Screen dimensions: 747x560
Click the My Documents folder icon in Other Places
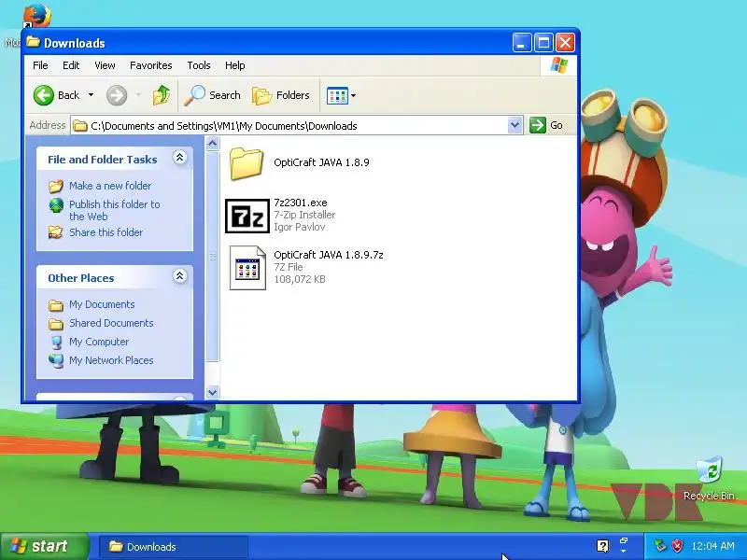pos(56,305)
